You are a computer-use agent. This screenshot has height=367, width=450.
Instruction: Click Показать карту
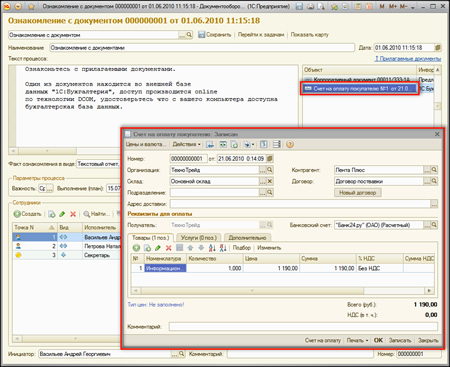pos(310,35)
